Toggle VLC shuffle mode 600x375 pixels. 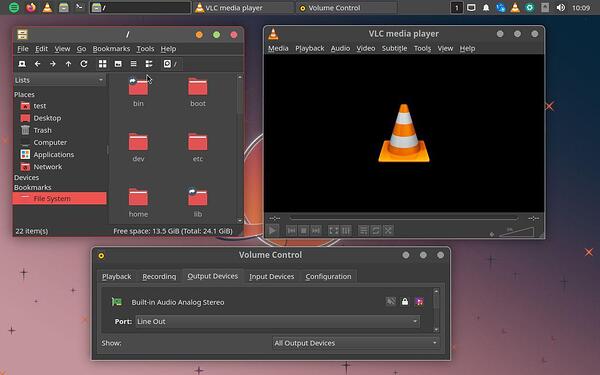coord(388,230)
